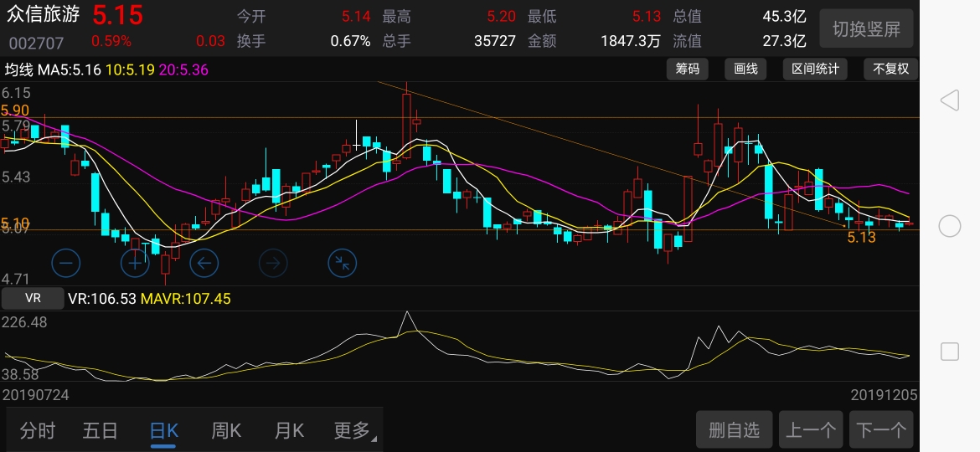Tap MAVR:107.45 indicator value
The width and height of the screenshot is (980, 452).
pos(186,299)
